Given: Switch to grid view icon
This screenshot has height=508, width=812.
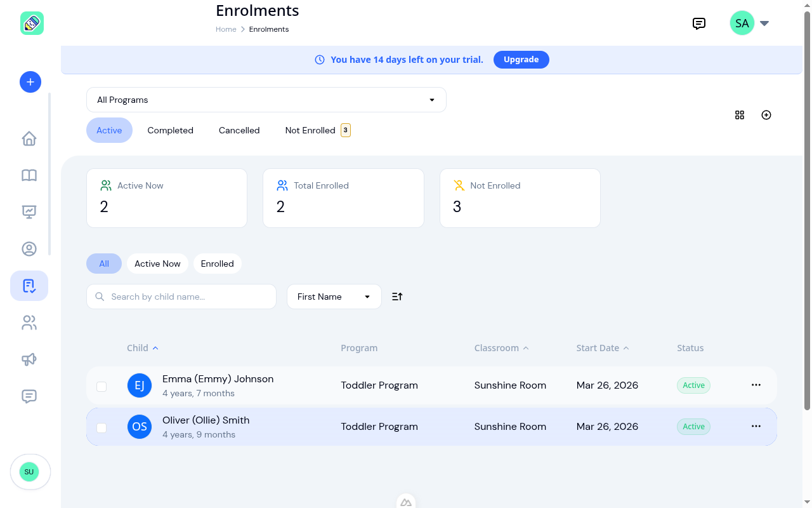Looking at the screenshot, I should coord(740,115).
